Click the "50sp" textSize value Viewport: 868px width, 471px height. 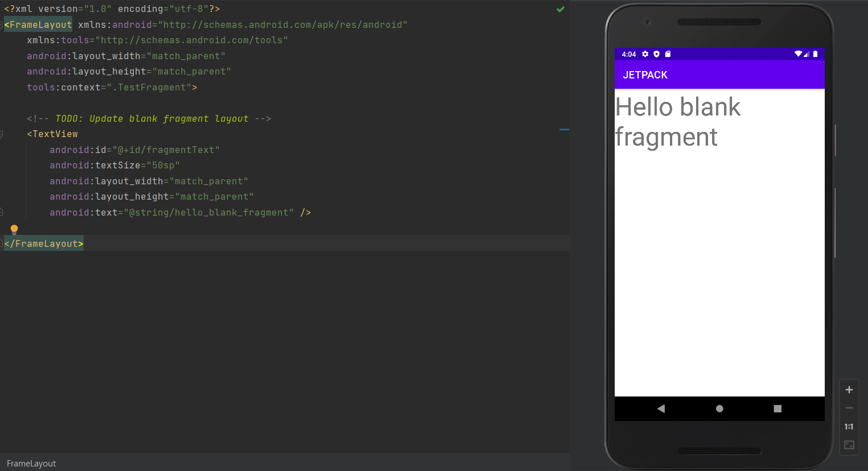(163, 166)
